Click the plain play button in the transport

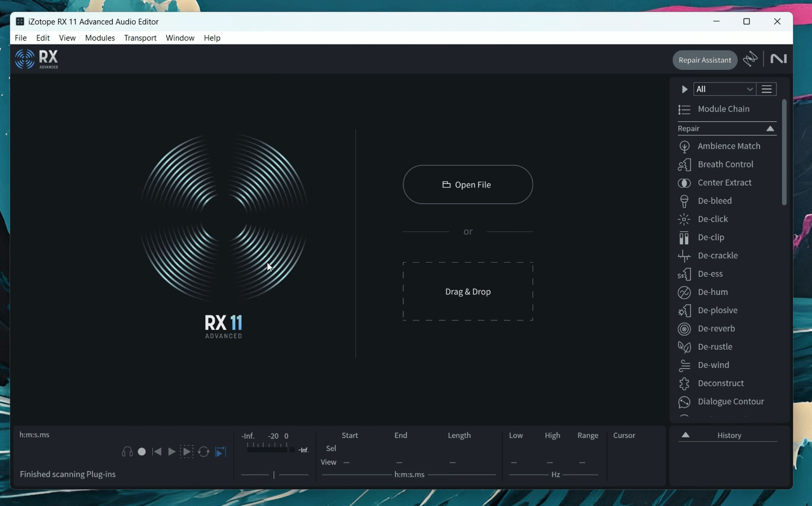[x=171, y=452]
